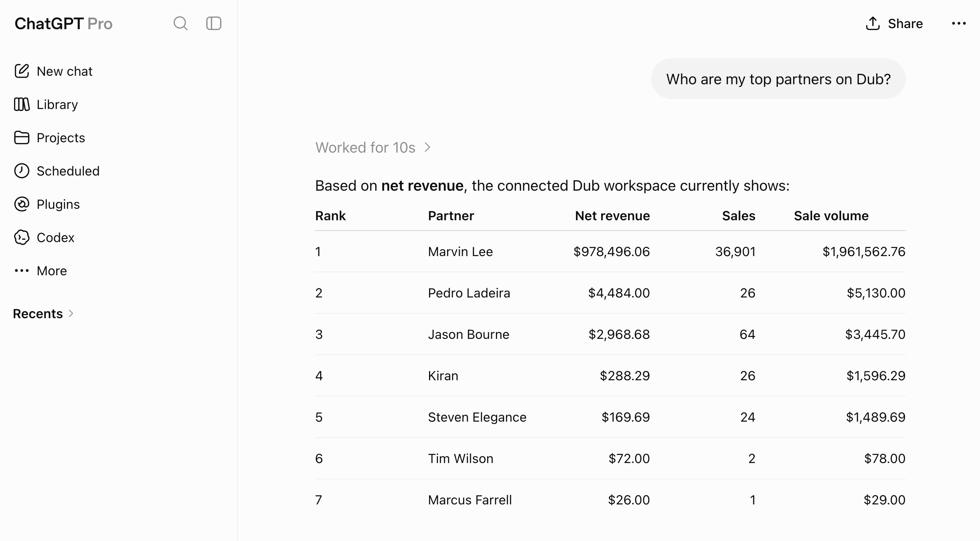Click net revenue value '$978,496.06'
The height and width of the screenshot is (541, 980).
tap(612, 252)
